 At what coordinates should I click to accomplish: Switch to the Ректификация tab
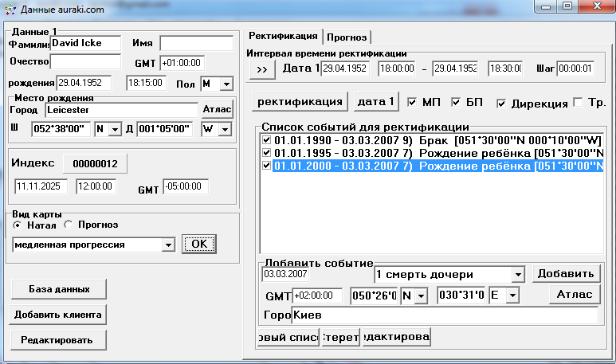click(x=283, y=37)
